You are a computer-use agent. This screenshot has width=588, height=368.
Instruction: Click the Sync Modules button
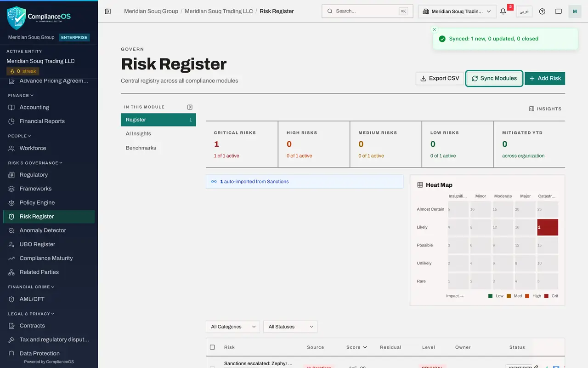494,78
